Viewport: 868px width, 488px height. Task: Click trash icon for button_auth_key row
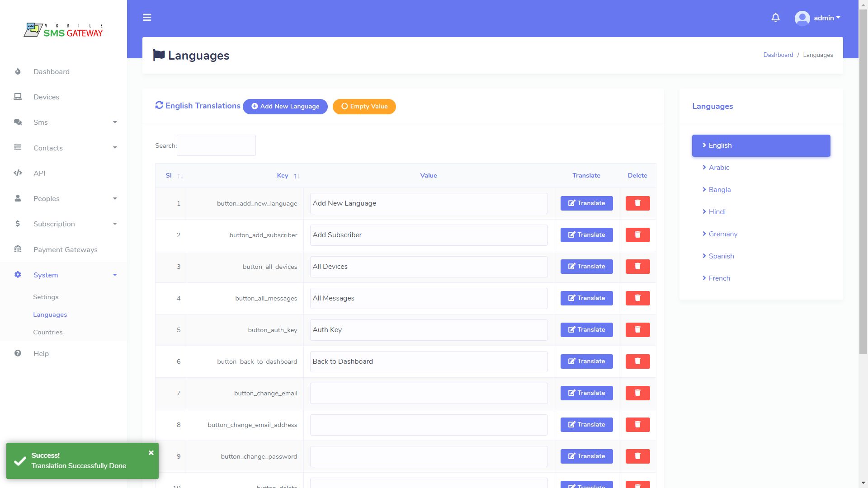(637, 330)
